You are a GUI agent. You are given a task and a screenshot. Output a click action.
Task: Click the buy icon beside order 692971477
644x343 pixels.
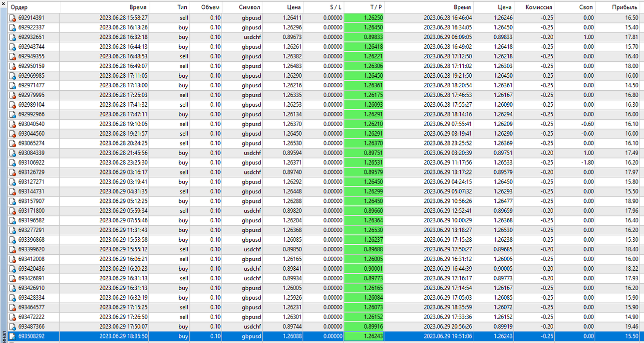(x=12, y=86)
